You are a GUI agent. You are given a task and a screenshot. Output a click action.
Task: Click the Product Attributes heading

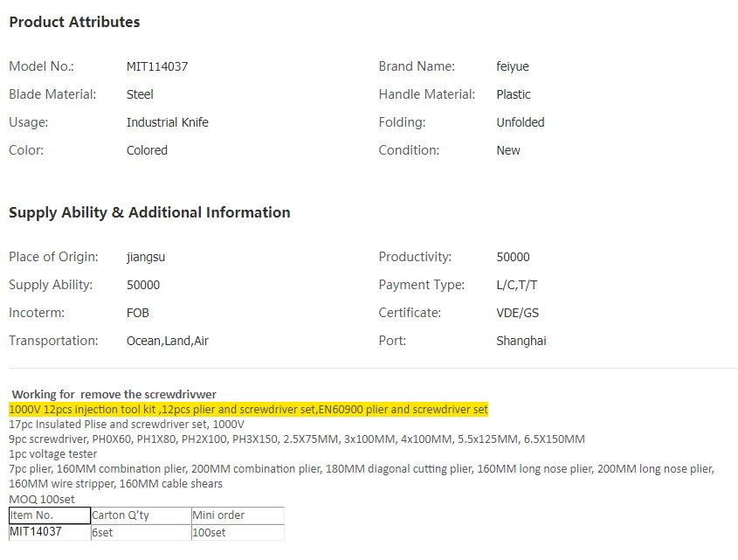74,22
